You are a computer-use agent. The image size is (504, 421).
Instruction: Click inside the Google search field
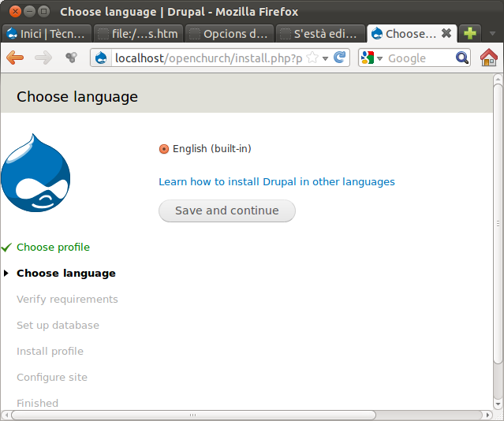[x=418, y=58]
